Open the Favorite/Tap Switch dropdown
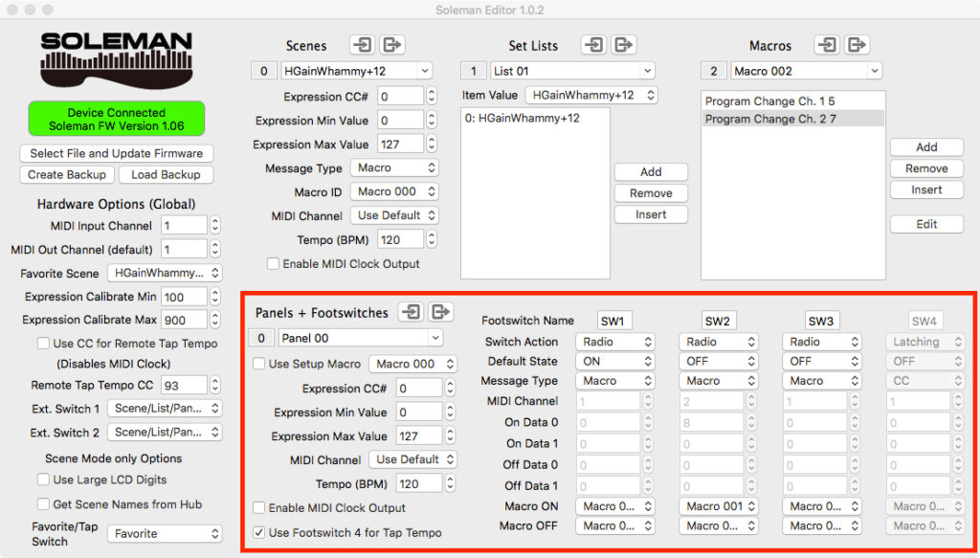The image size is (980, 558). coord(165,534)
